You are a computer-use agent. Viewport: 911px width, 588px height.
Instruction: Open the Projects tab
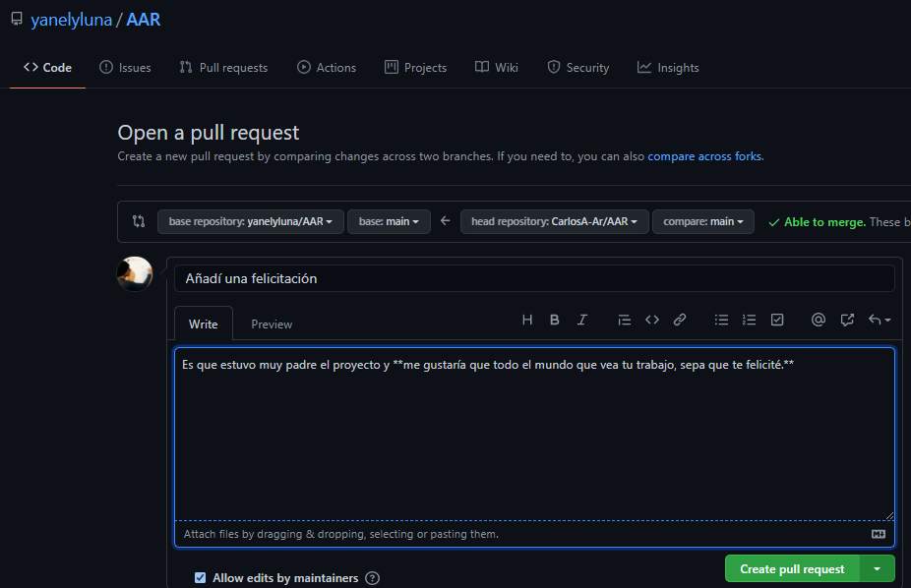click(x=415, y=67)
